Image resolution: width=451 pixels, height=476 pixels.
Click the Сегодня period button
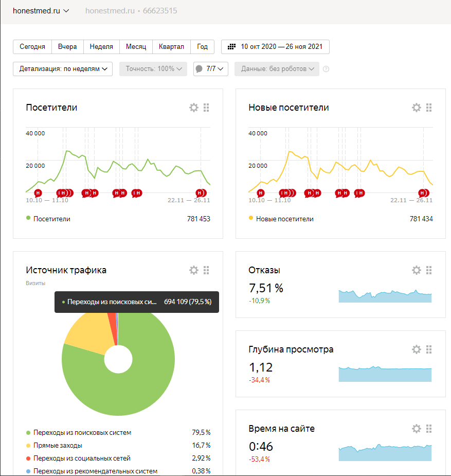(32, 47)
